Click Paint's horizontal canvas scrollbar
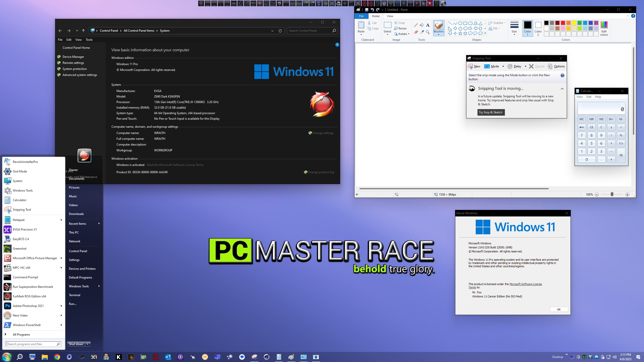 [454, 189]
